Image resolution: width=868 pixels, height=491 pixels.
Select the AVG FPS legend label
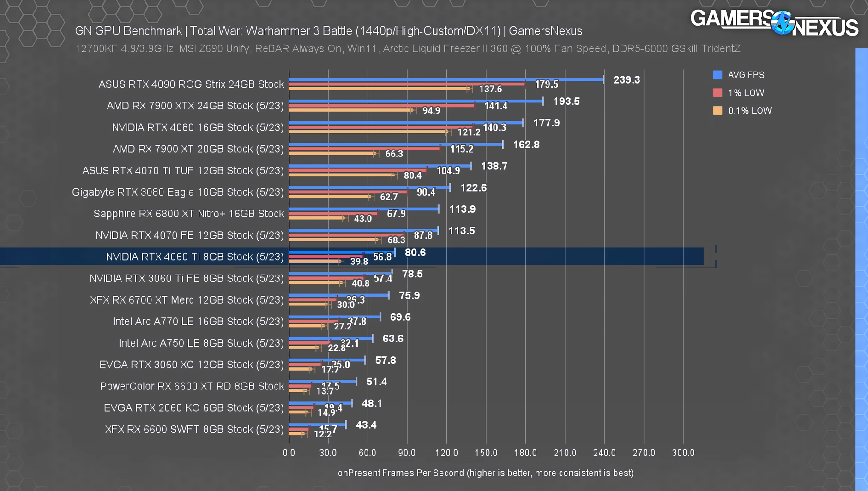click(x=746, y=75)
